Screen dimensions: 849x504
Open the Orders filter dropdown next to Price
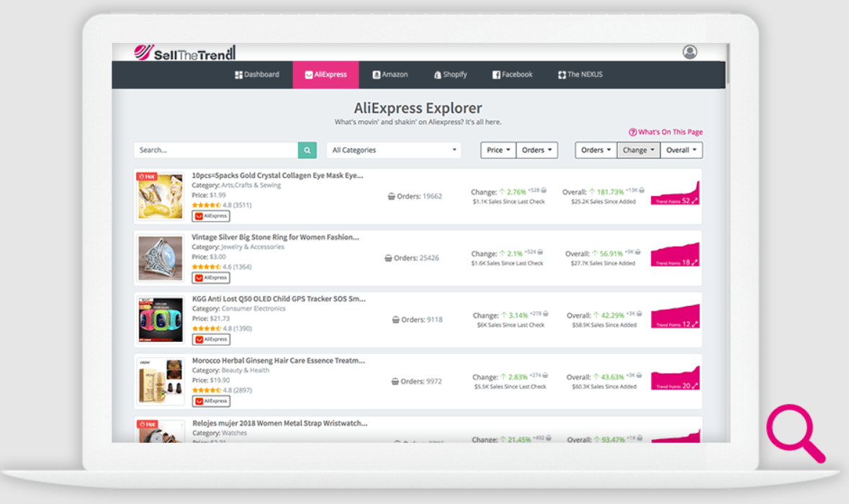537,150
